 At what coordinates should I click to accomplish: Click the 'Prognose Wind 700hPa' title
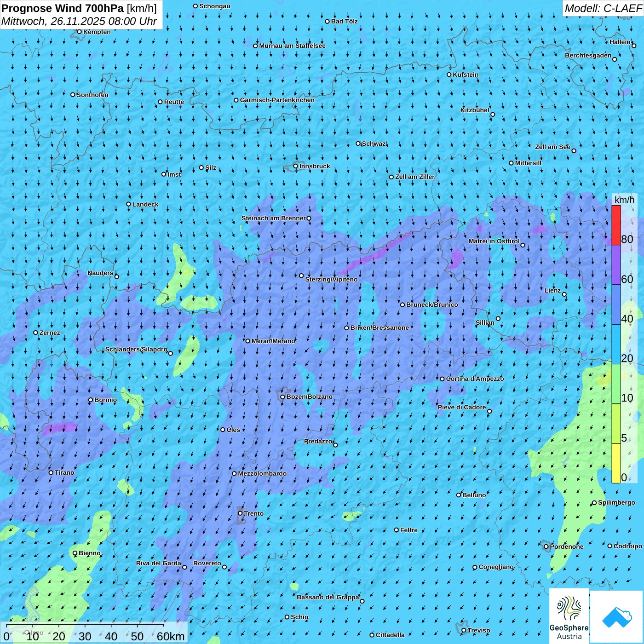(x=63, y=8)
